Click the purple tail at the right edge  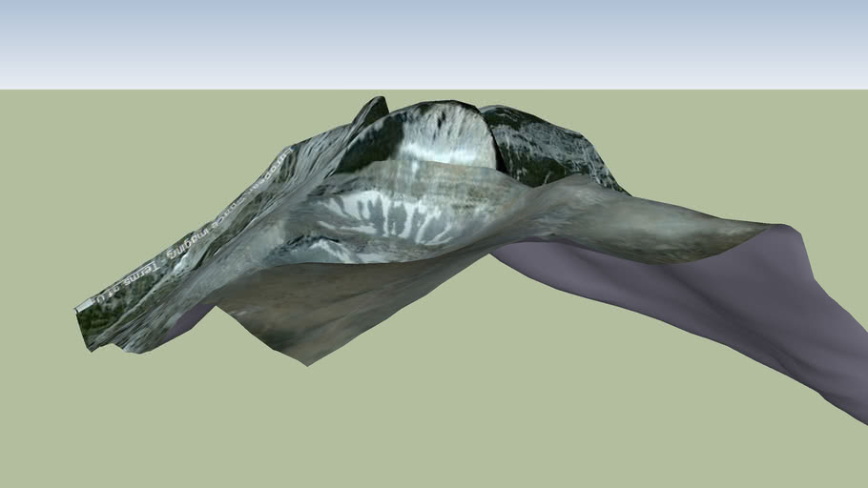tap(839, 381)
